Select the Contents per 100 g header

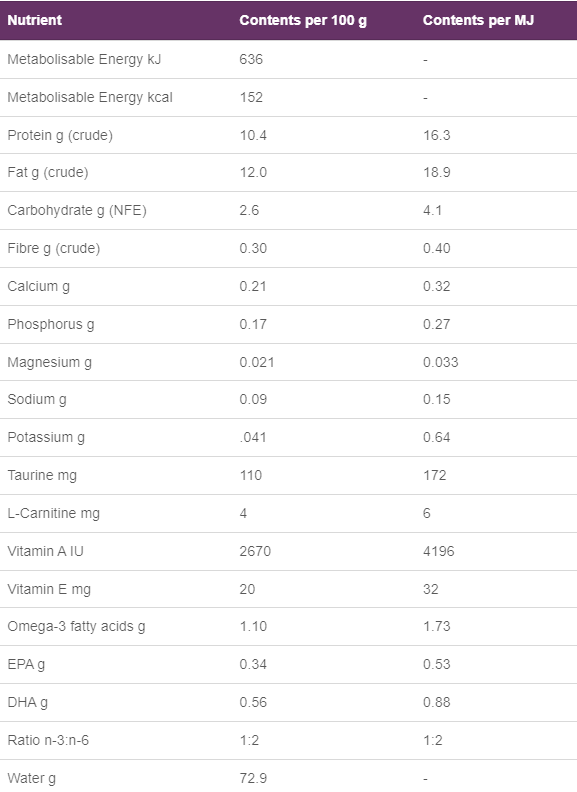[303, 20]
